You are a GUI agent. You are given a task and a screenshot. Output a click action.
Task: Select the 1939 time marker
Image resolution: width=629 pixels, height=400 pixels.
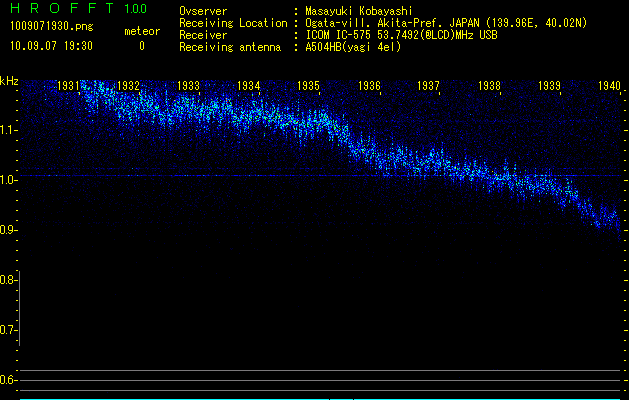tap(549, 87)
